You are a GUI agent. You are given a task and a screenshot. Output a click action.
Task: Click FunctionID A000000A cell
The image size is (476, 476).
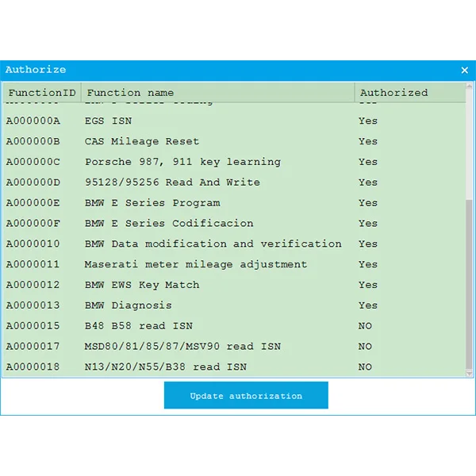[33, 121]
